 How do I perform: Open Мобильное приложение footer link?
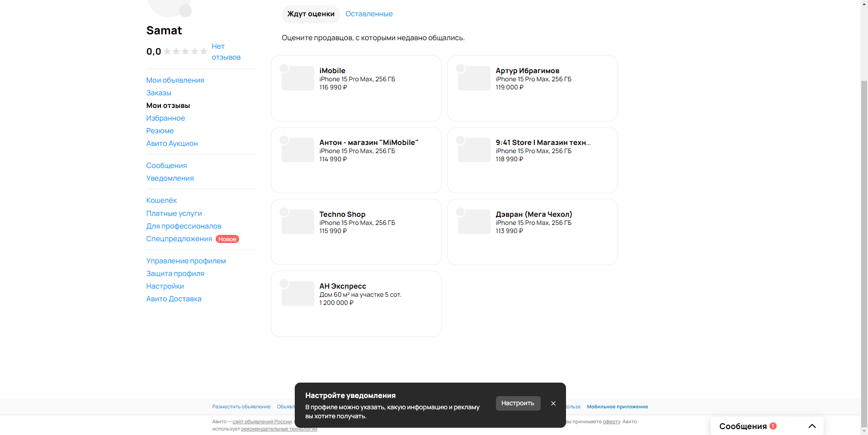coord(618,407)
